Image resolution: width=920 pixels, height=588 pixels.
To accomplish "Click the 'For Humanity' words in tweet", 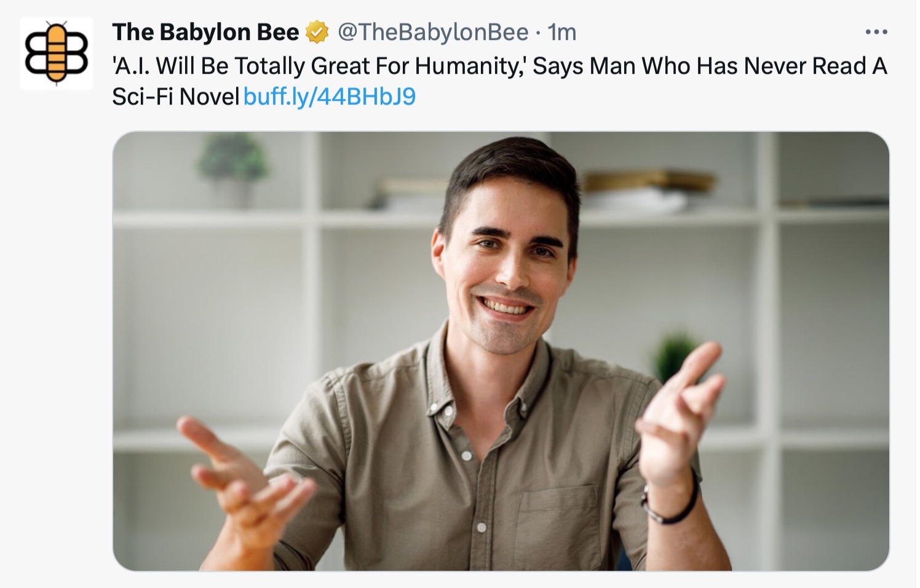I will (x=447, y=66).
